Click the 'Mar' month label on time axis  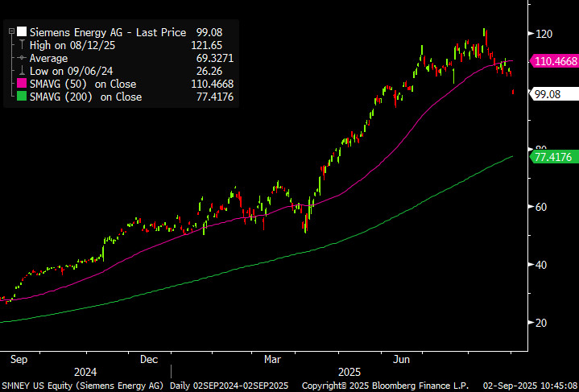click(x=272, y=360)
